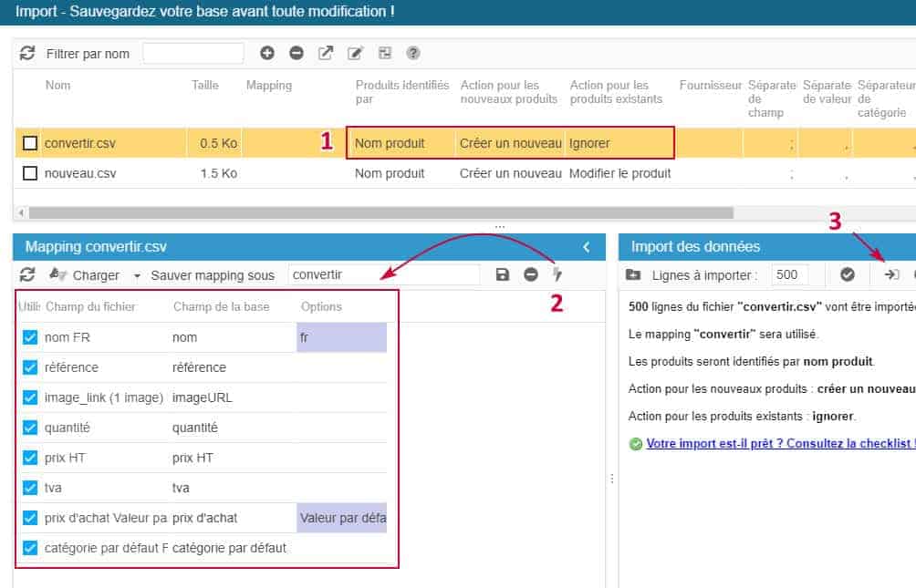Click the Taille column header
The width and height of the screenshot is (916, 588).
[x=205, y=86]
